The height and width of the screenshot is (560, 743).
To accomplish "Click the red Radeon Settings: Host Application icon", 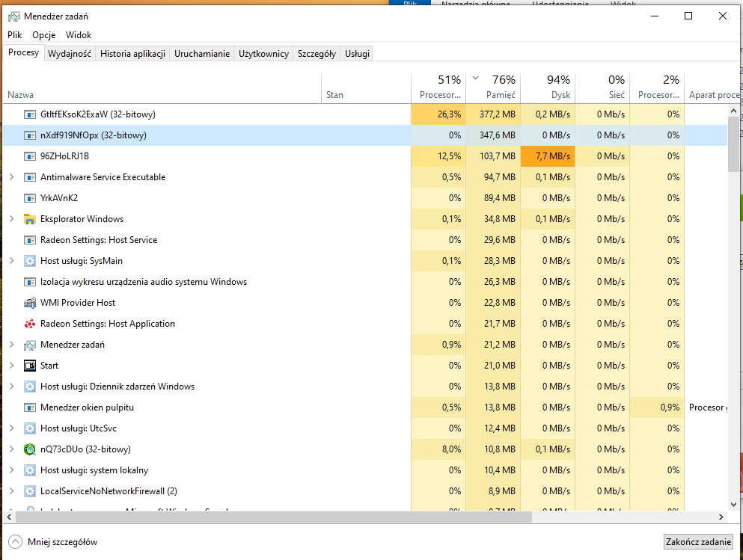I will coord(30,324).
